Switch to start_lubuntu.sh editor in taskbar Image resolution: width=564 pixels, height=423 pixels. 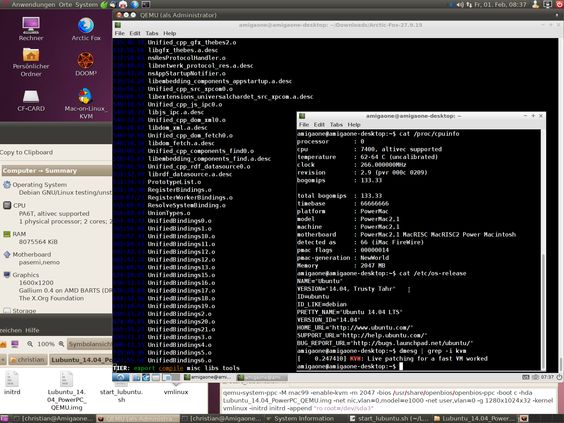[389, 418]
